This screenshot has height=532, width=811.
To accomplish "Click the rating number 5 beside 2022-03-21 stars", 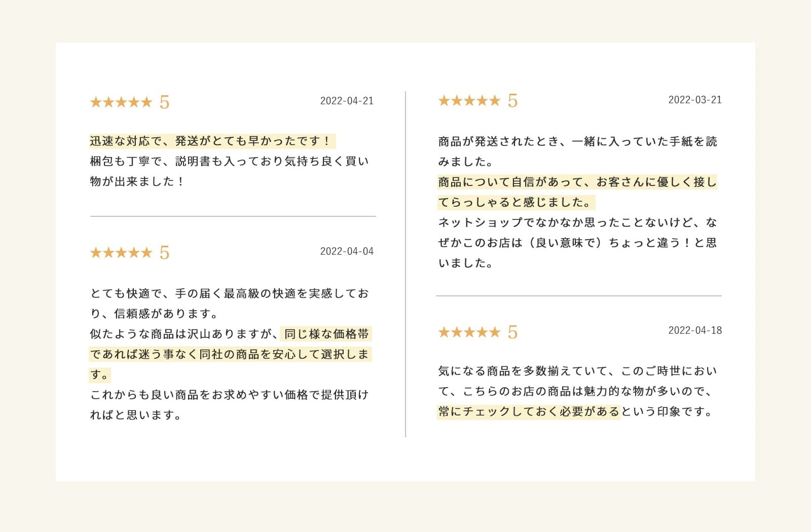I will [512, 101].
